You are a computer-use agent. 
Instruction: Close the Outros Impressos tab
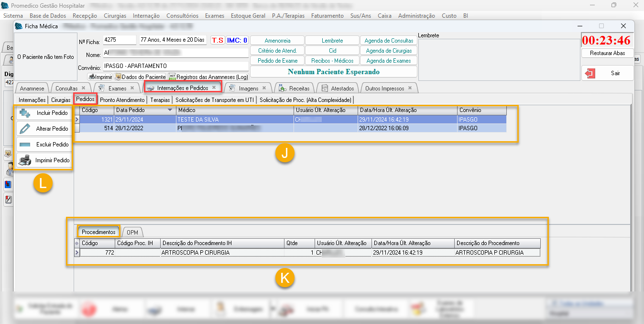[410, 88]
